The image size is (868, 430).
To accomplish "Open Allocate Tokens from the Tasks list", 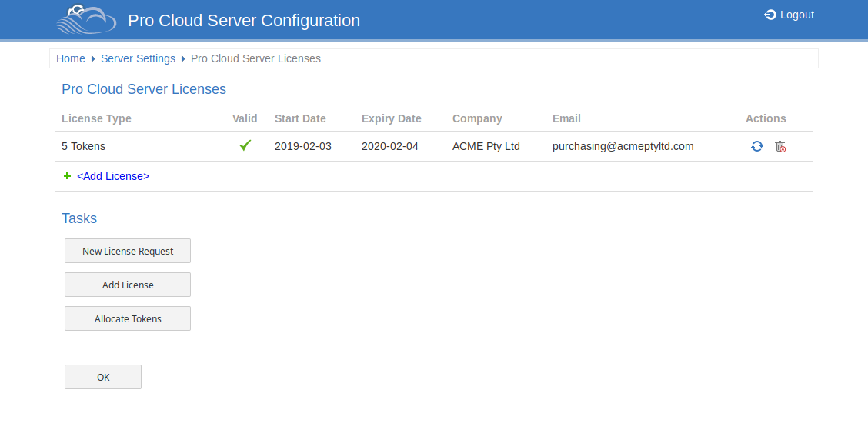I will (128, 318).
